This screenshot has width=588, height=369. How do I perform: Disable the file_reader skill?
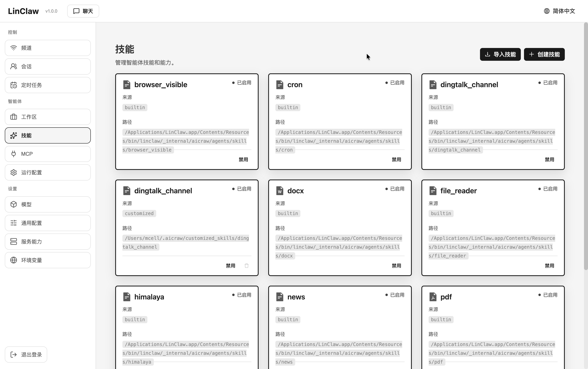tap(549, 265)
